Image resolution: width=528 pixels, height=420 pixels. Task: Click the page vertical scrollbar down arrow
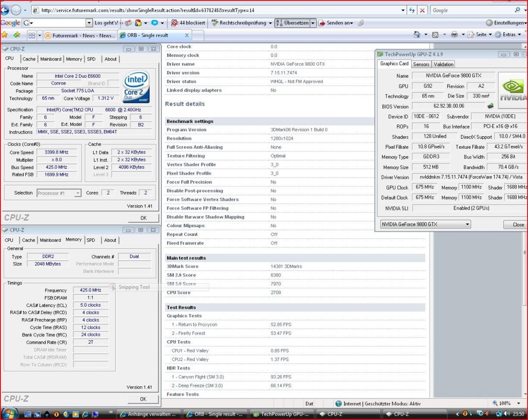coord(525,394)
